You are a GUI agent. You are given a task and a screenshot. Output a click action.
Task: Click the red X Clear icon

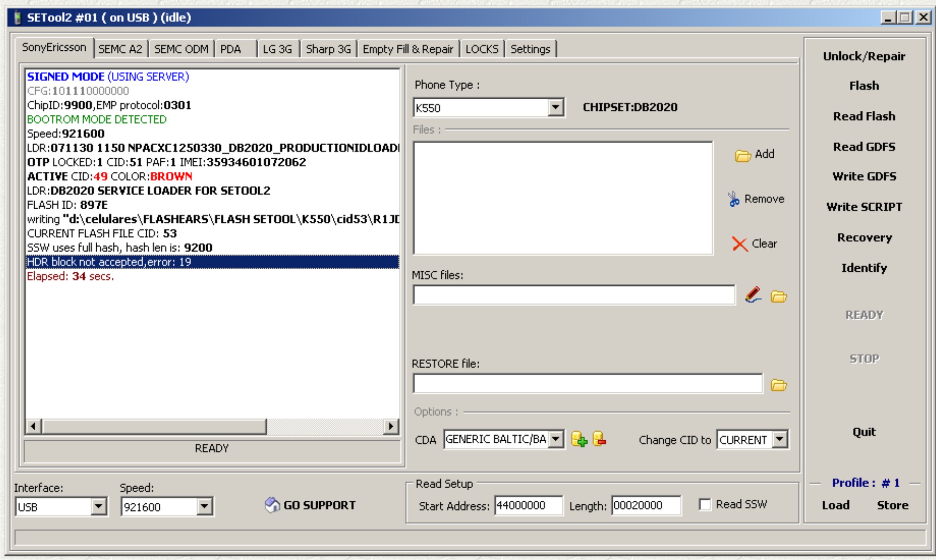740,244
